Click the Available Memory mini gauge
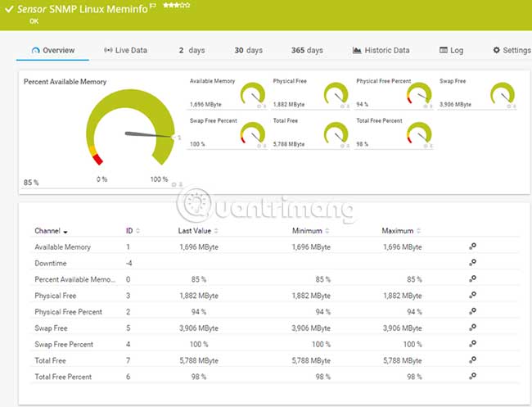 click(253, 93)
